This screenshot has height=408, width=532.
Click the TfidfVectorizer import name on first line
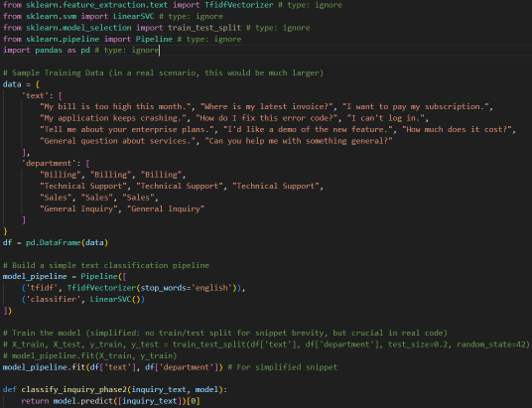point(239,5)
